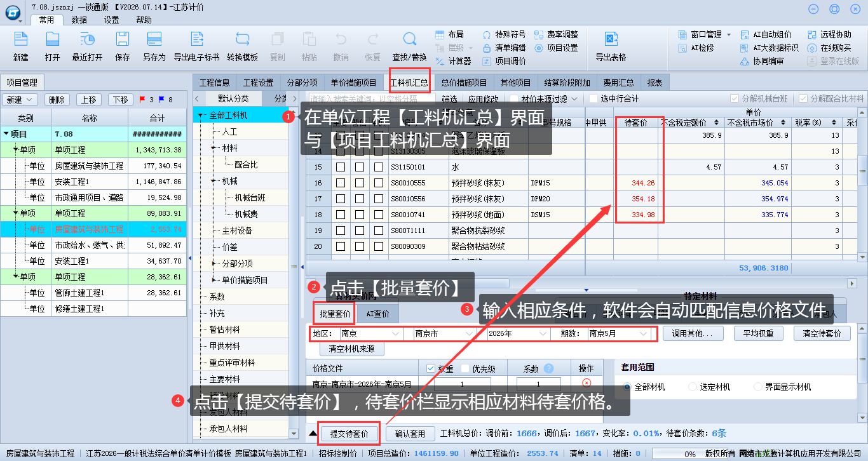Select 选定材机 radio option
Viewport: 868px width, 461px height.
[693, 387]
